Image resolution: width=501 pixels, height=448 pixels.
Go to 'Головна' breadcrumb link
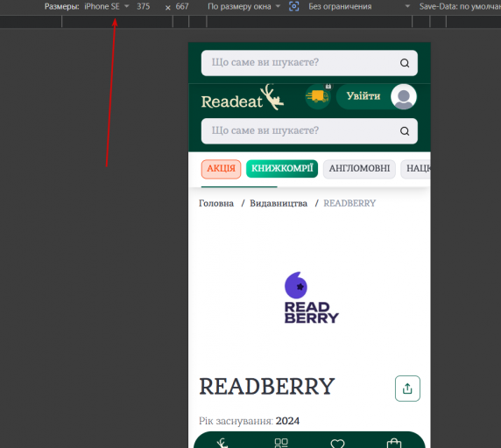(x=216, y=203)
